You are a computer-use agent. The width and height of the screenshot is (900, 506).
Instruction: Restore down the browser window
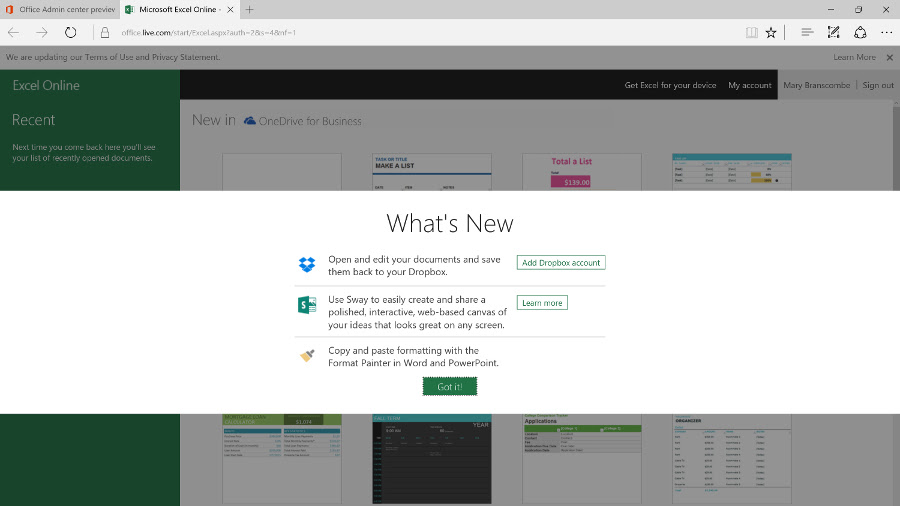(858, 10)
